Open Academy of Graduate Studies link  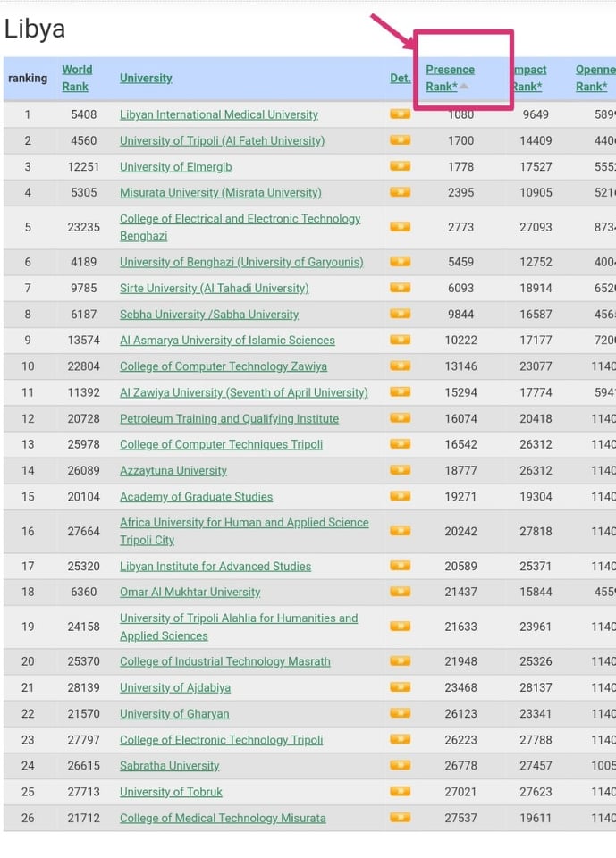coord(196,497)
